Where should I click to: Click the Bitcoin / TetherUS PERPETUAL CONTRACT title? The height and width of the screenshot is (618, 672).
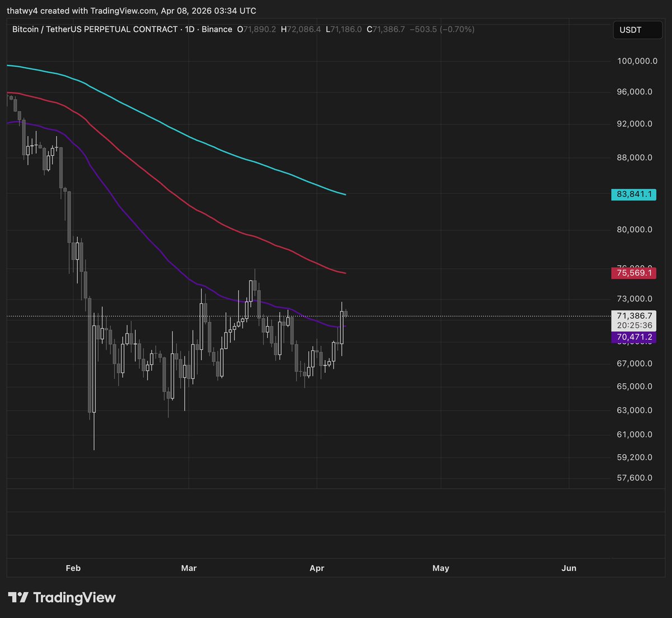(x=95, y=29)
